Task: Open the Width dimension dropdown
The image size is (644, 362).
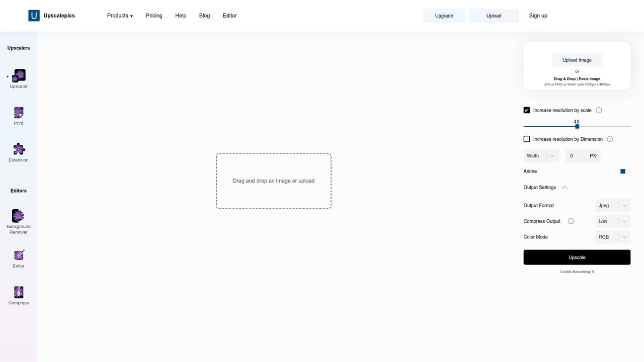Action: (x=541, y=156)
